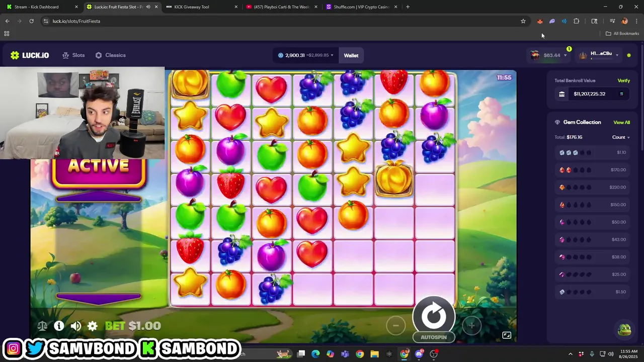Select the $230.00 gem row
The width and height of the screenshot is (644, 362).
pyautogui.click(x=592, y=187)
